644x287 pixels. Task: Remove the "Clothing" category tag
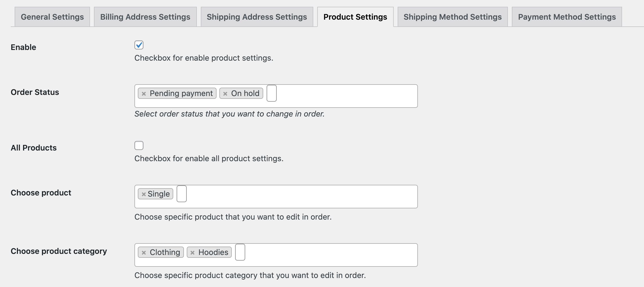(144, 252)
